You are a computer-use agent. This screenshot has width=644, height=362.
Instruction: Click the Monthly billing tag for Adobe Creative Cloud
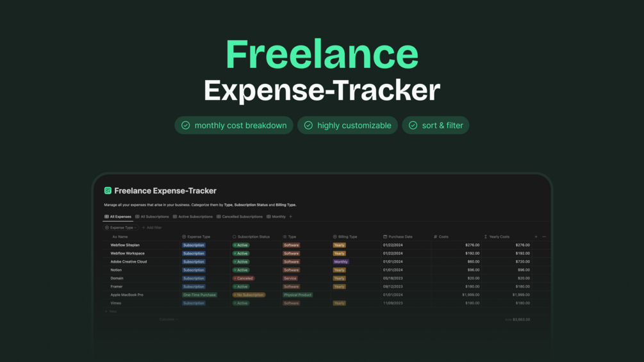coord(340,261)
